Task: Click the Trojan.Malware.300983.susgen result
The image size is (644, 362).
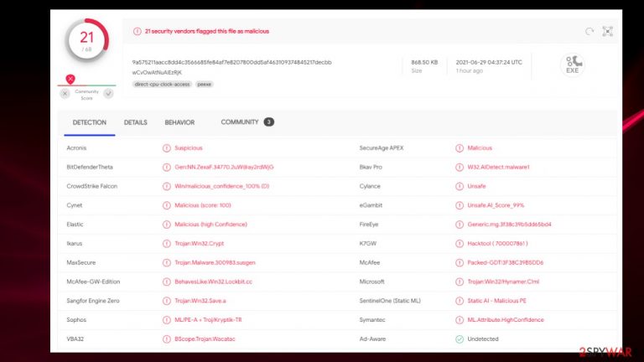Action: pyautogui.click(x=215, y=262)
